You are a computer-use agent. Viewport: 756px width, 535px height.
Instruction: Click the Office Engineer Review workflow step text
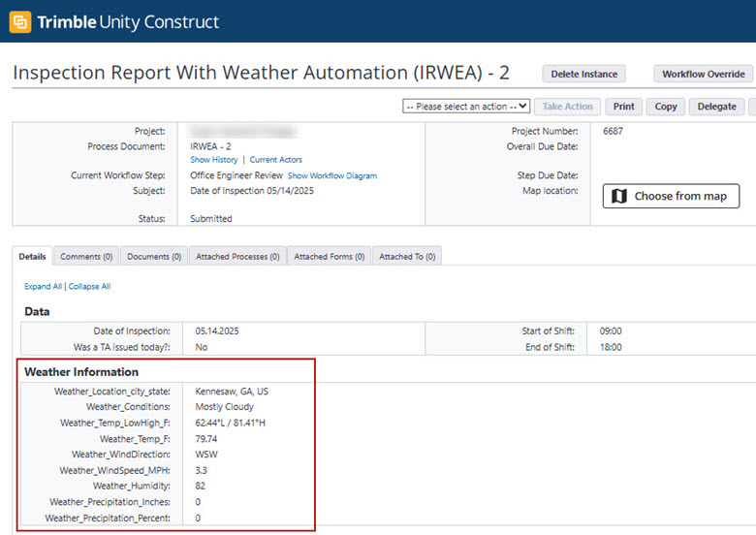pyautogui.click(x=236, y=175)
